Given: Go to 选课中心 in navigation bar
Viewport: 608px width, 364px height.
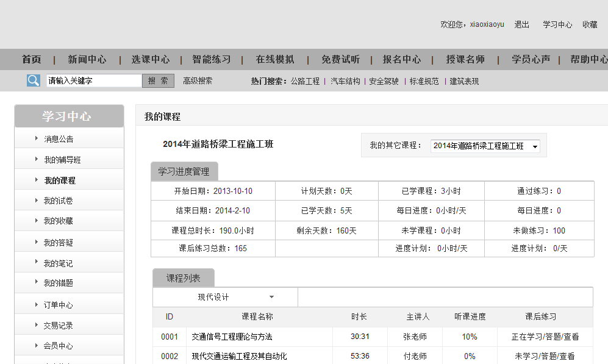Looking at the screenshot, I should (150, 60).
